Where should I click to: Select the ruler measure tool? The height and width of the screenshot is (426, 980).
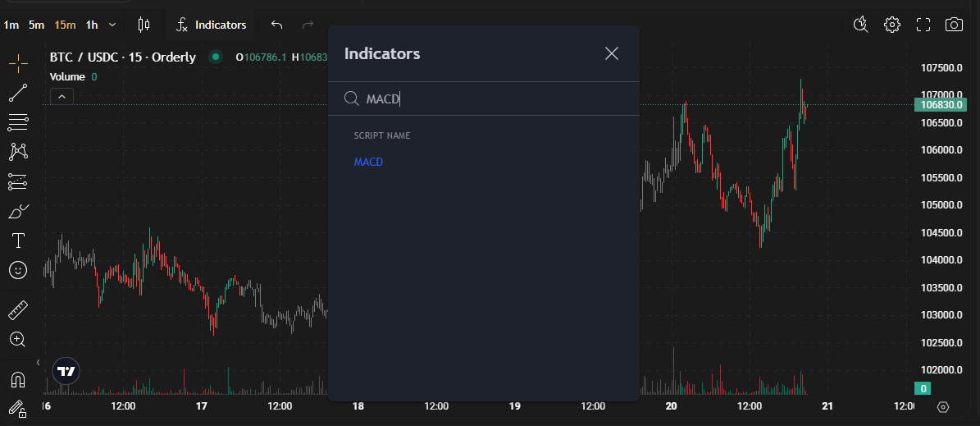tap(18, 310)
